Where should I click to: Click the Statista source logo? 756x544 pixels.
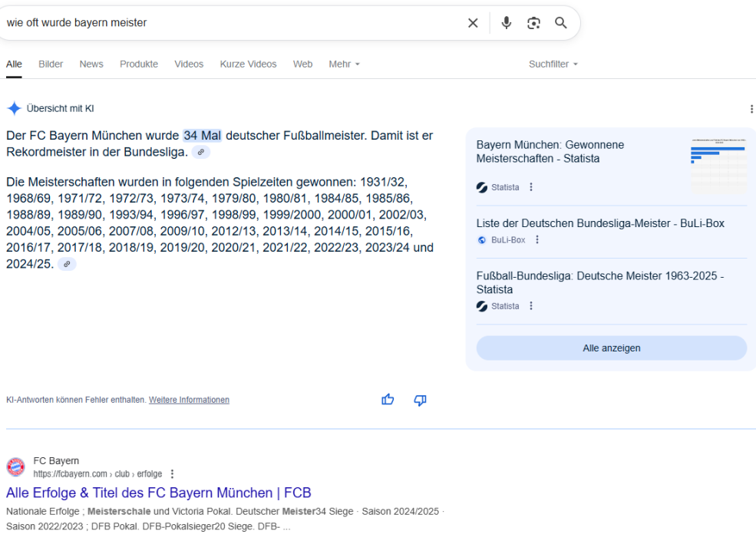tap(481, 186)
